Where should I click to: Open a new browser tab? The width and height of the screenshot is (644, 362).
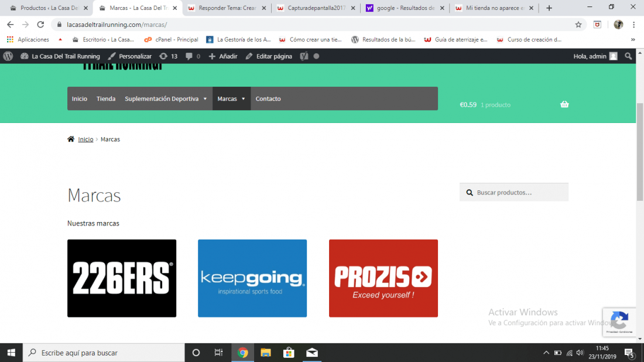[x=549, y=8]
